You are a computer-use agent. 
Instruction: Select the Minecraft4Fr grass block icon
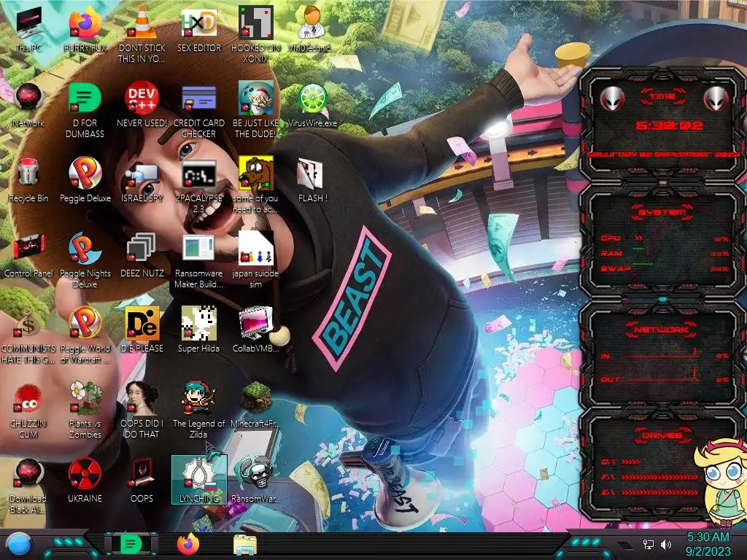255,405
